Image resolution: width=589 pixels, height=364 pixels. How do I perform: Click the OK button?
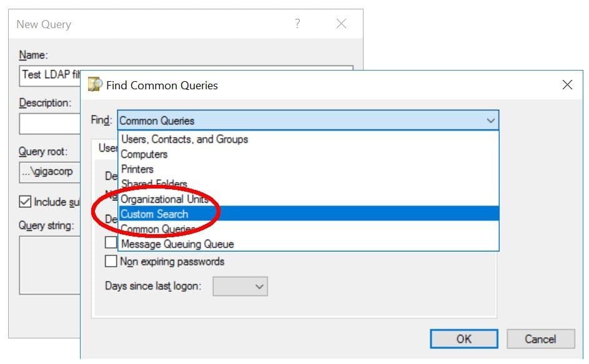[464, 339]
